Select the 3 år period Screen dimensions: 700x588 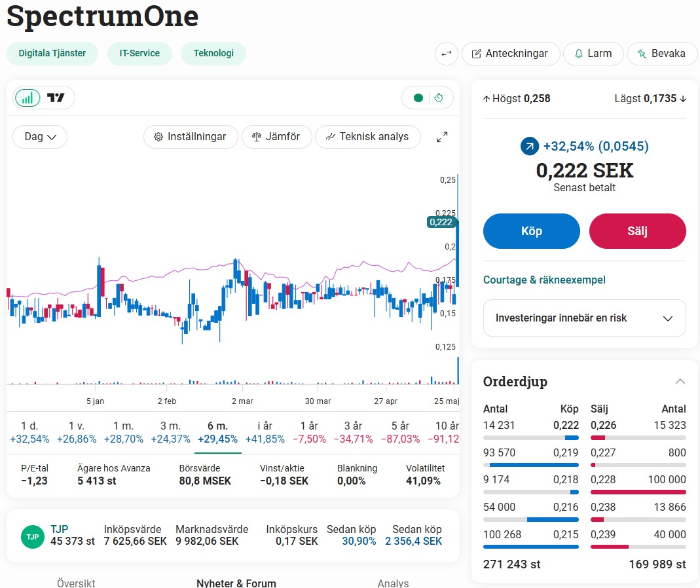click(354, 432)
